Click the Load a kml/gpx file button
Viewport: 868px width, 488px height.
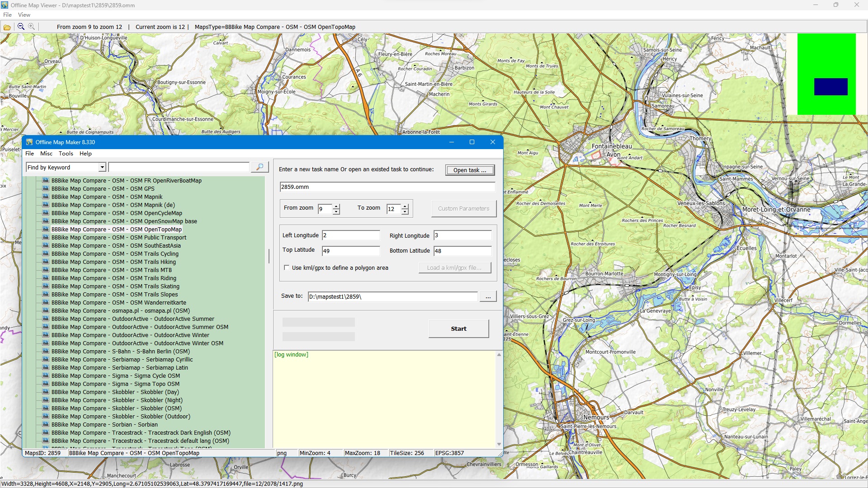pos(454,267)
